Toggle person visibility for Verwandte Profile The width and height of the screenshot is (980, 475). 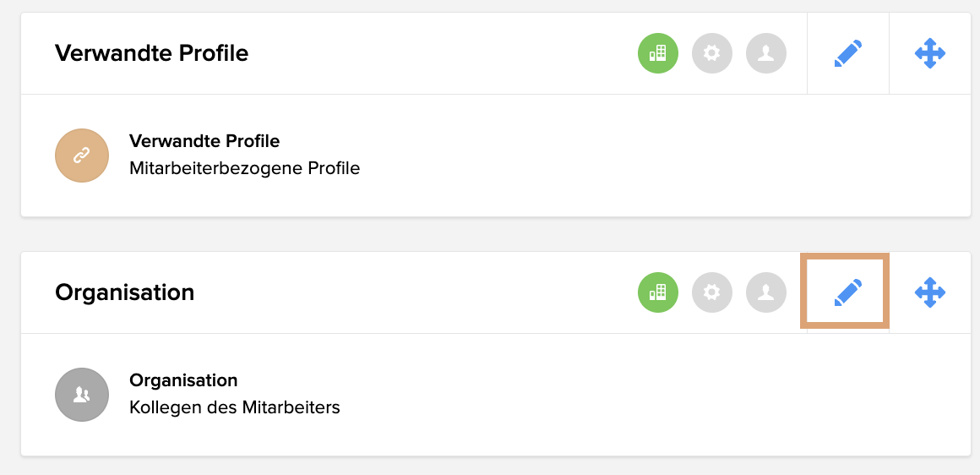click(x=766, y=54)
